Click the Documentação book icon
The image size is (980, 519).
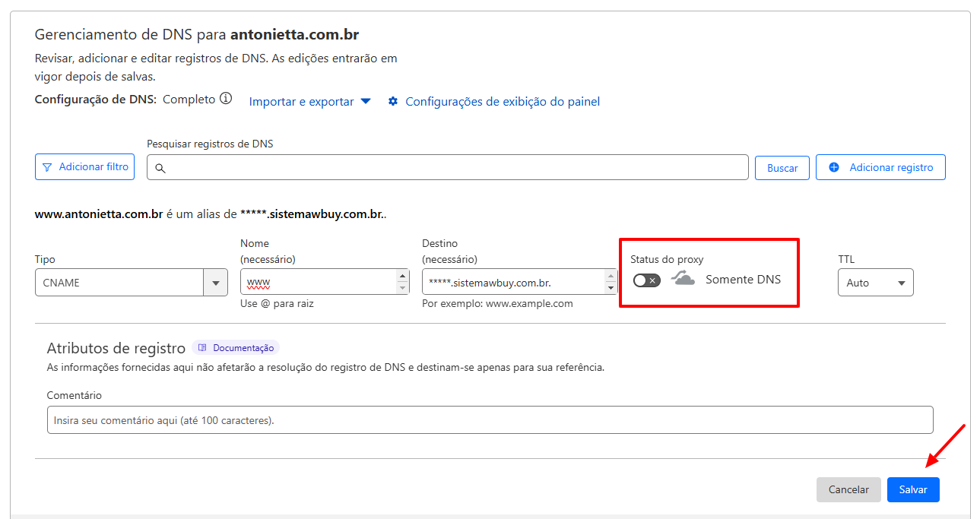click(x=202, y=348)
